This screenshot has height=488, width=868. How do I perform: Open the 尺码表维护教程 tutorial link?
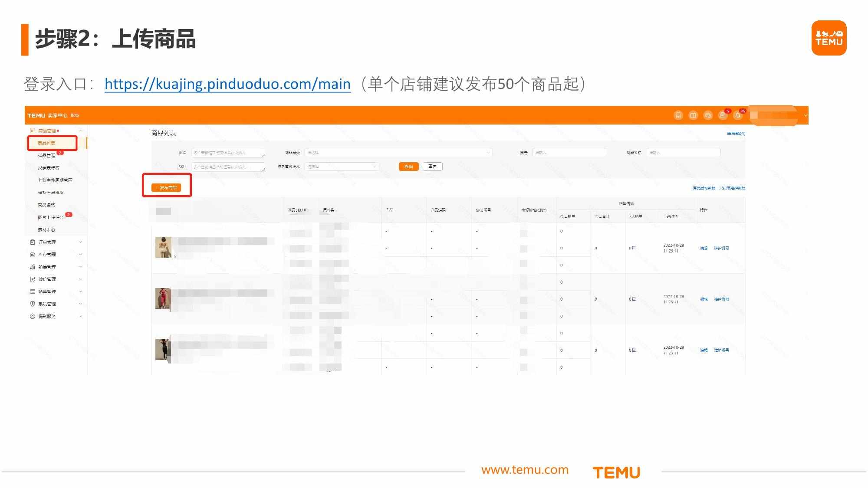(x=732, y=188)
